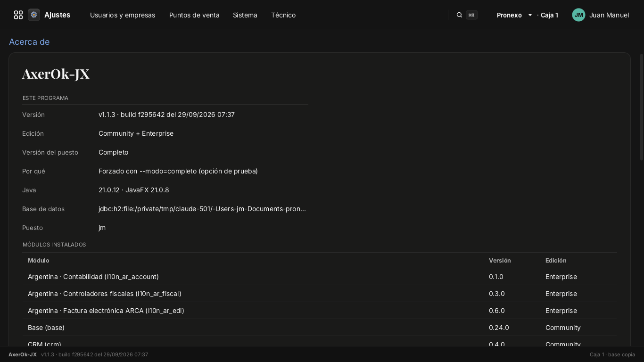Open the apps grid launcher icon
The height and width of the screenshot is (362, 644).
point(18,15)
